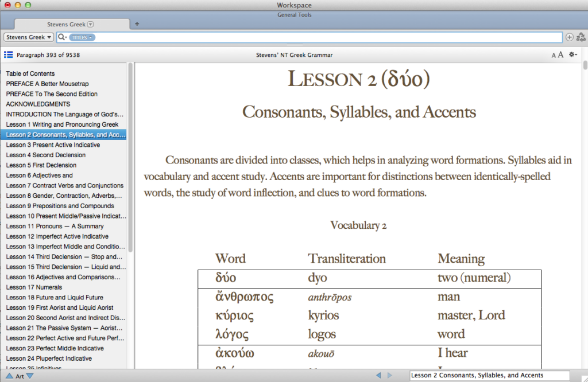Image resolution: width=588 pixels, height=382 pixels.
Task: Open Table of Contents entry
Action: (x=63, y=73)
